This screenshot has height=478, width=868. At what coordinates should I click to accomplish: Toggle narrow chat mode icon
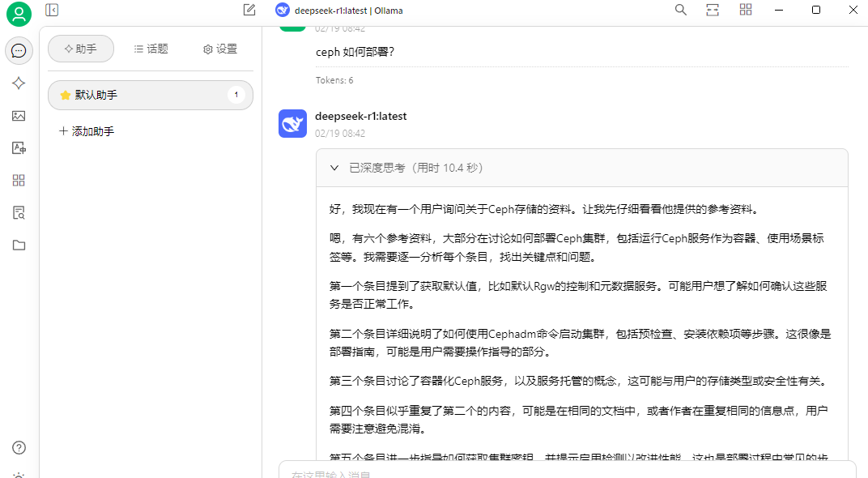click(x=713, y=10)
